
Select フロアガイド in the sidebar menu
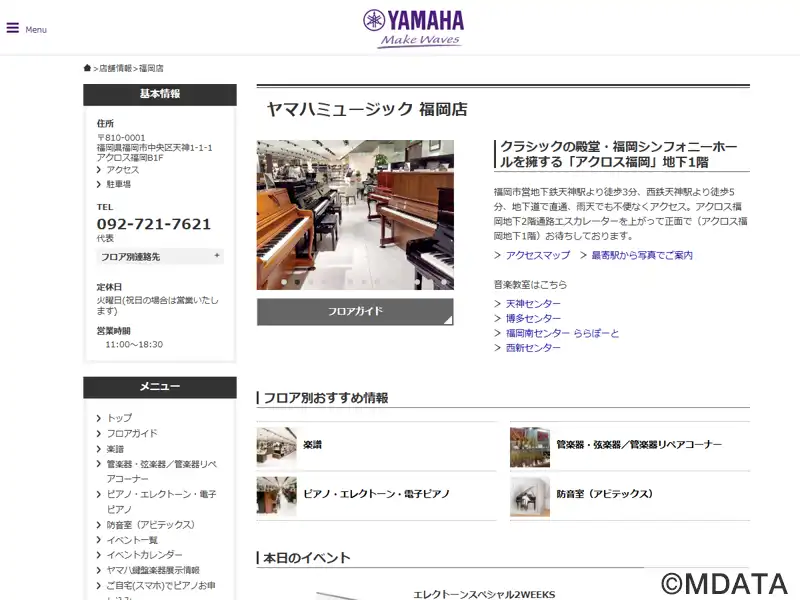(132, 434)
